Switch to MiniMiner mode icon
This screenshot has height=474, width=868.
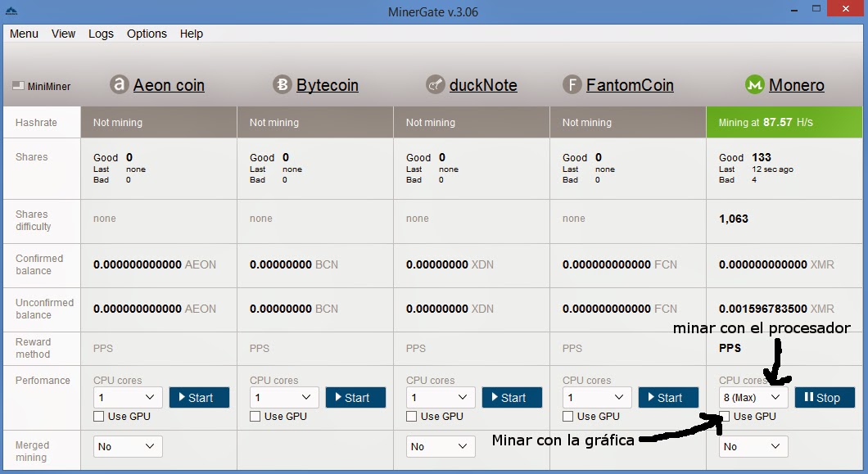coord(18,86)
